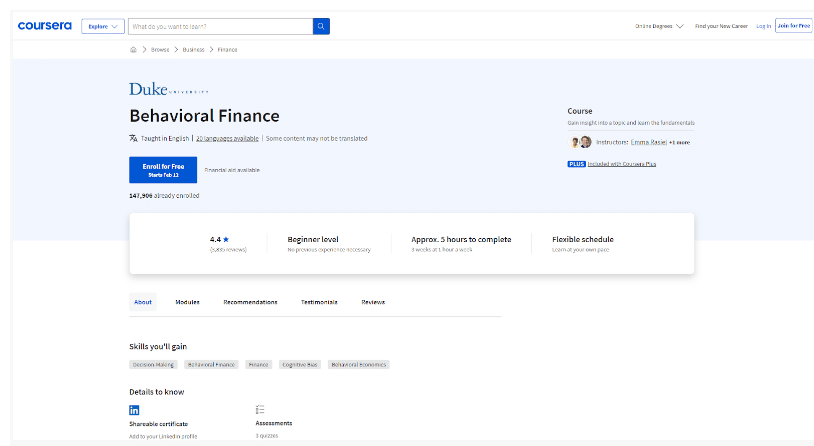The width and height of the screenshot is (814, 446).
Task: Switch to the Modules tab
Action: click(x=187, y=302)
